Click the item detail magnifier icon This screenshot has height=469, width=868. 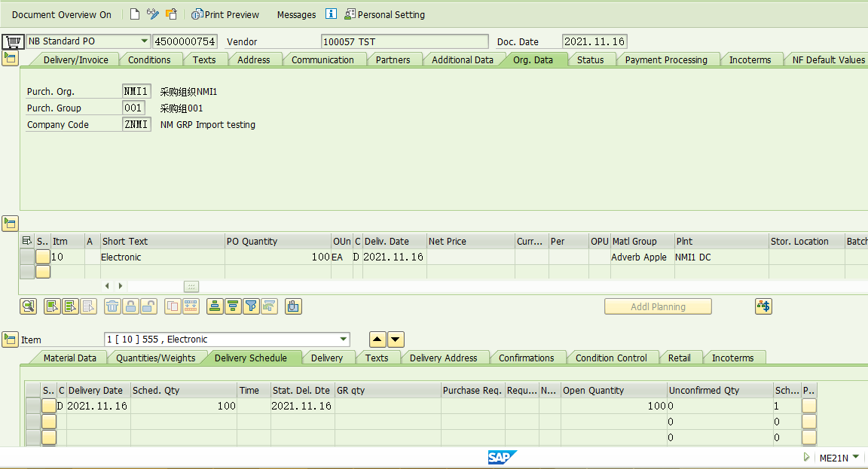(x=28, y=306)
